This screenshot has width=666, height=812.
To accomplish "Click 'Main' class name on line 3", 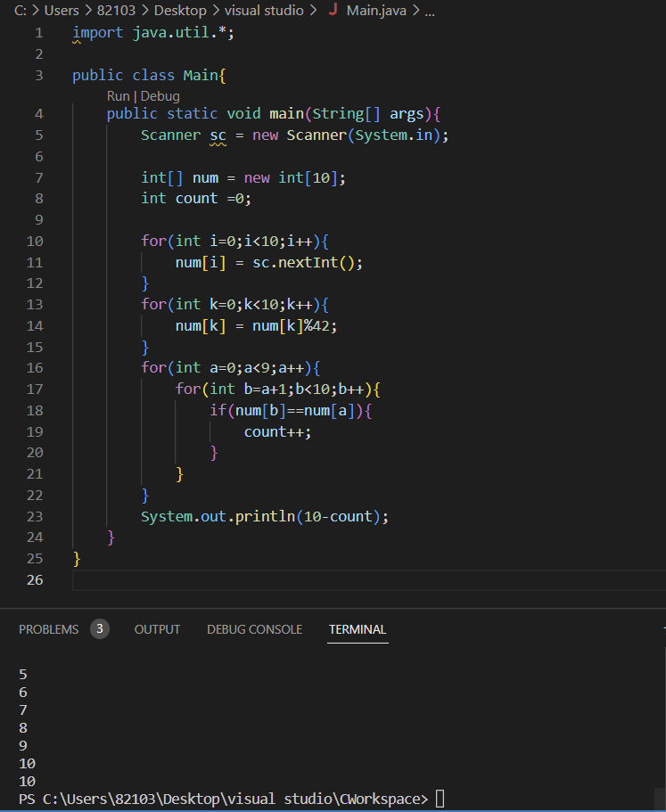I will tap(201, 75).
